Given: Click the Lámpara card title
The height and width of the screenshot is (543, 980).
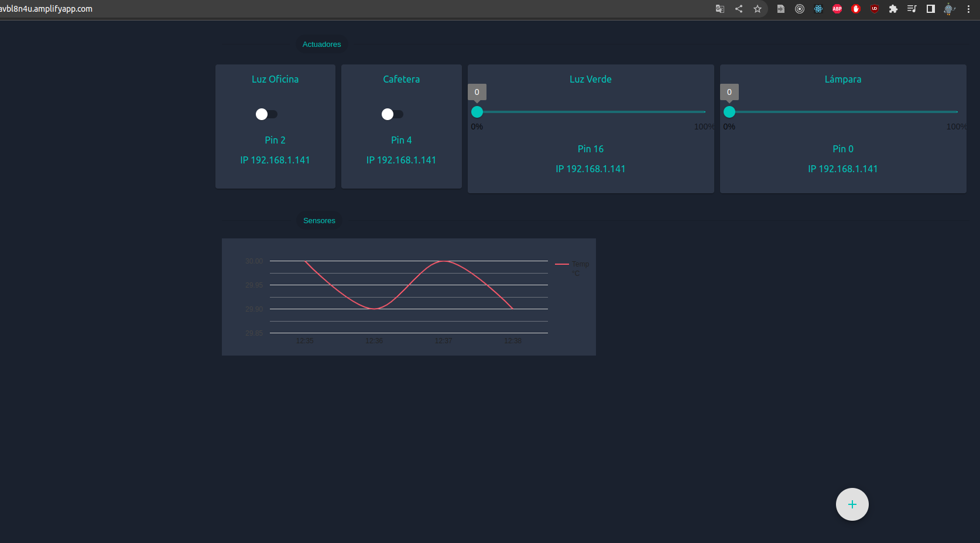Looking at the screenshot, I should (843, 79).
